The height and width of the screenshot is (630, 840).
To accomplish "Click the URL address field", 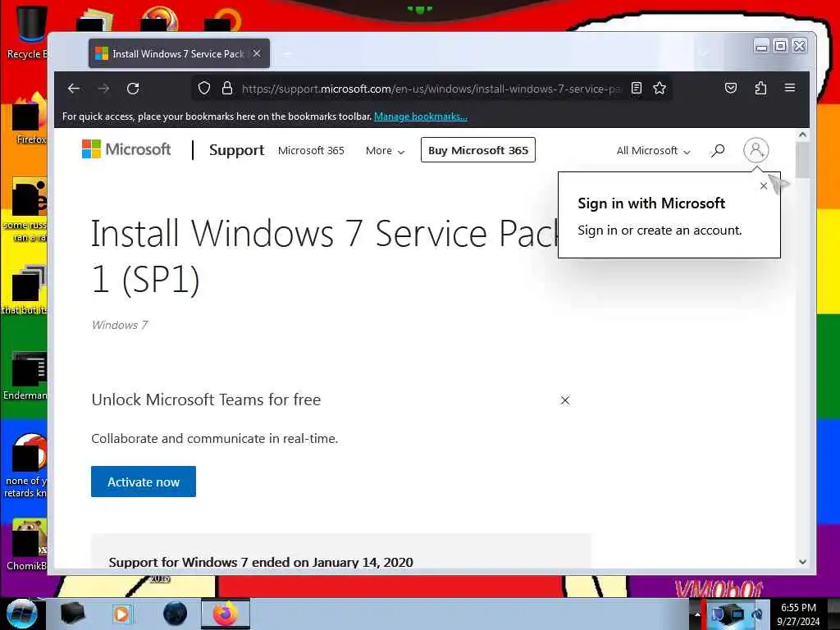I will [431, 89].
